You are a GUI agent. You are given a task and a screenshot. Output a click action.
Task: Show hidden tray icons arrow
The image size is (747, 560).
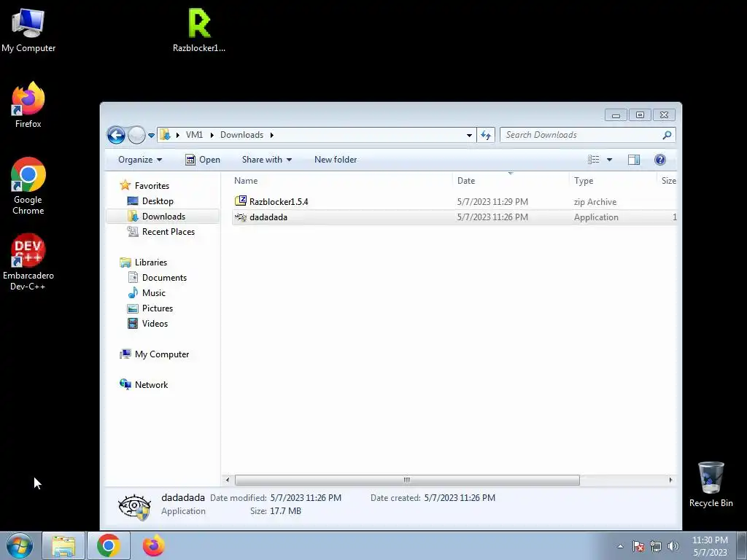click(x=620, y=546)
